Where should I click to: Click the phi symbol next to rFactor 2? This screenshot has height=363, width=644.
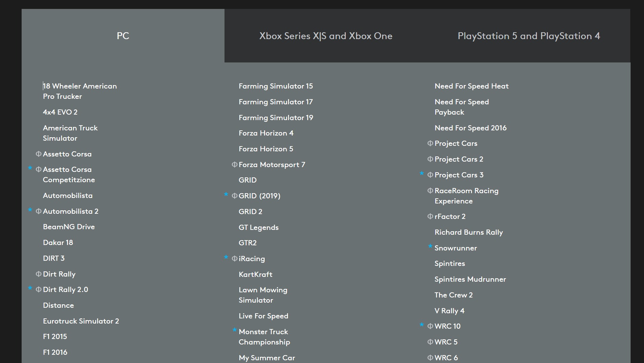[430, 216]
